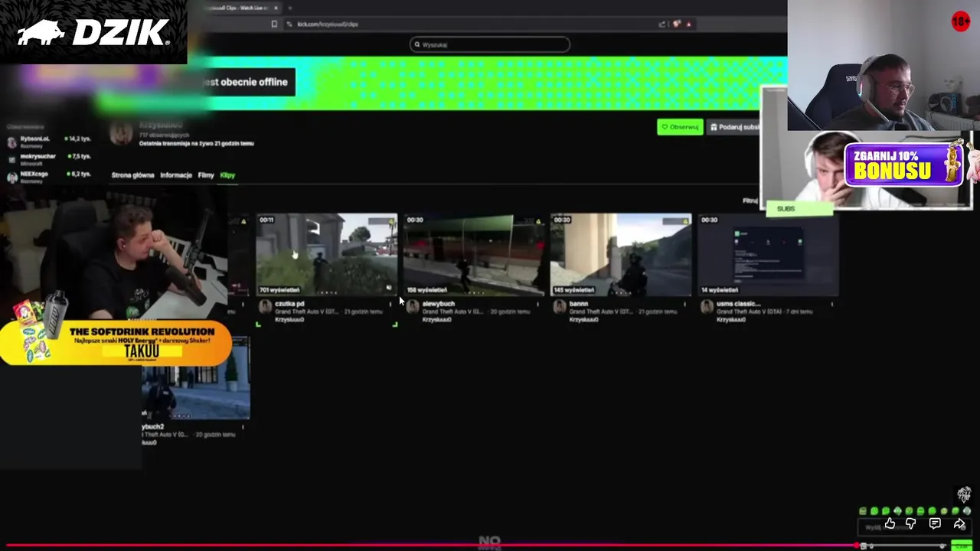
Task: Open comments with the speech bubble icon
Action: (x=935, y=523)
